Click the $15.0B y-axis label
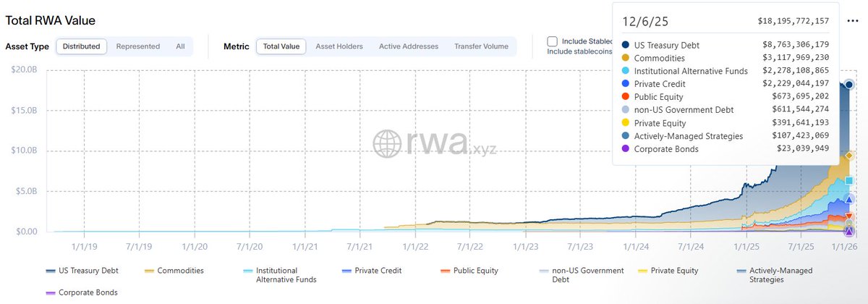Viewport: 868px width, 304px height. (26, 110)
